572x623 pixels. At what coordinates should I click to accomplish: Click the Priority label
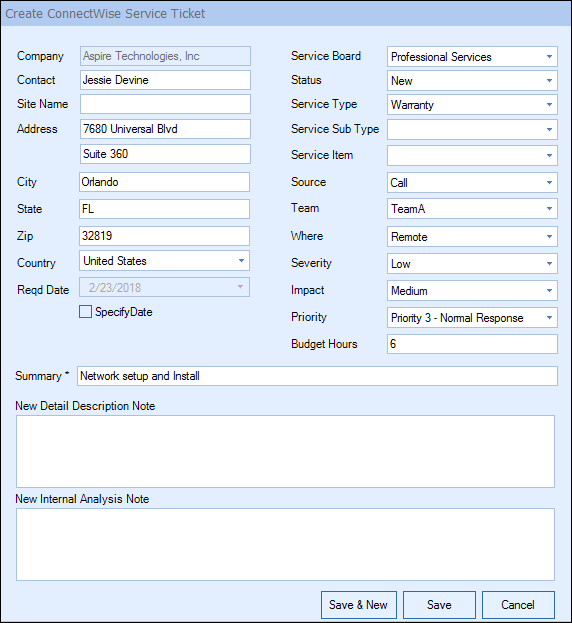[309, 317]
